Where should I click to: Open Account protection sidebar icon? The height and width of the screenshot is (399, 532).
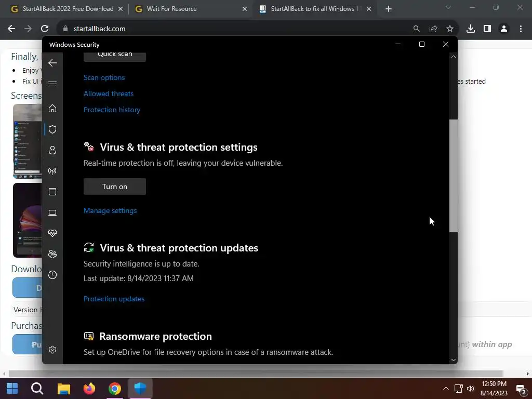(52, 150)
